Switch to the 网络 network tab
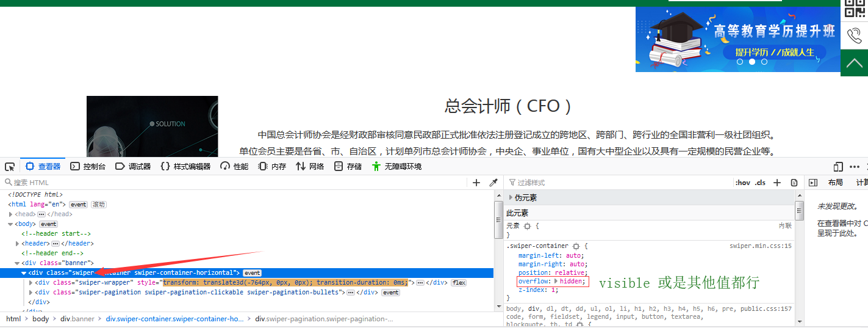This screenshot has width=868, height=328. point(310,166)
